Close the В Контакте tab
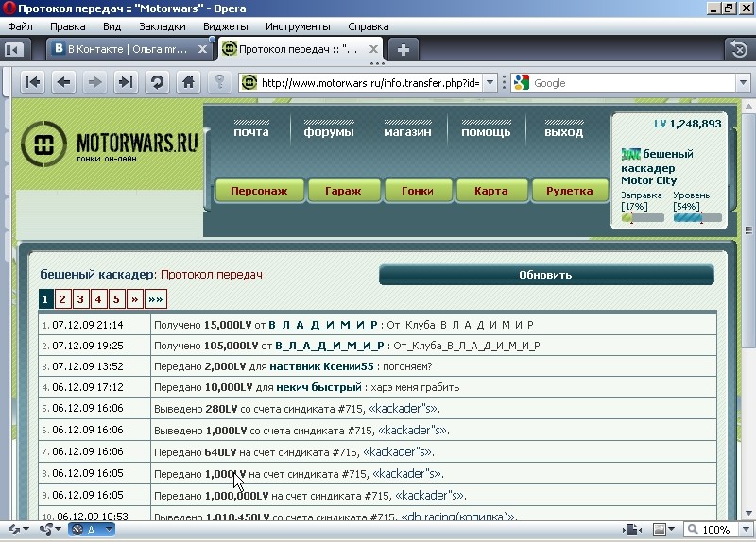 coord(202,49)
